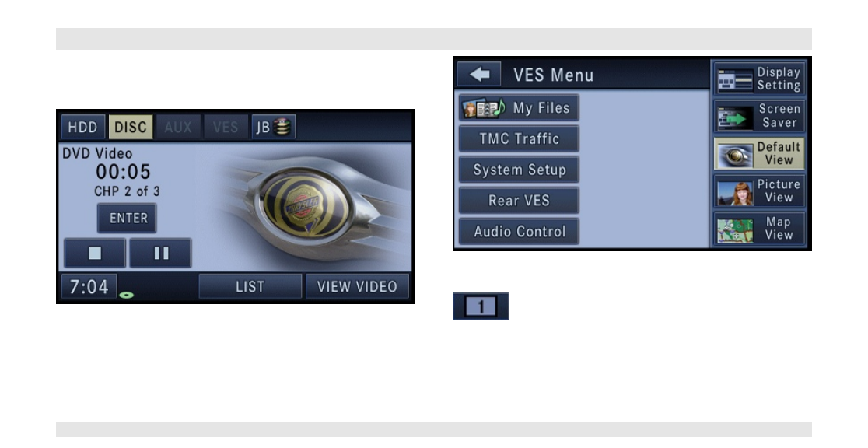This screenshot has height=448, width=868.
Task: Open the VES source tab
Action: tap(226, 127)
